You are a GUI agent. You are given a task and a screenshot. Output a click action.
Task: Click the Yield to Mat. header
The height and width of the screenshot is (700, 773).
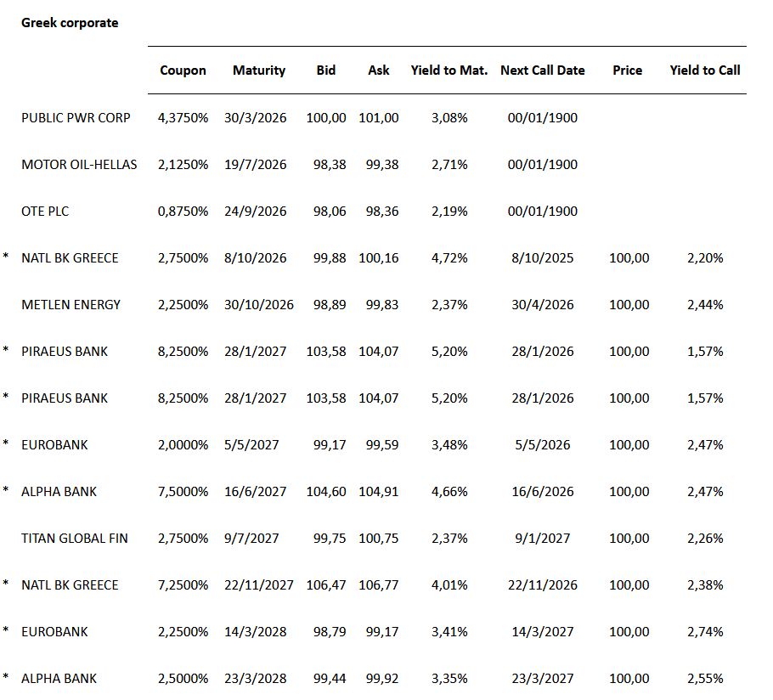[449, 71]
